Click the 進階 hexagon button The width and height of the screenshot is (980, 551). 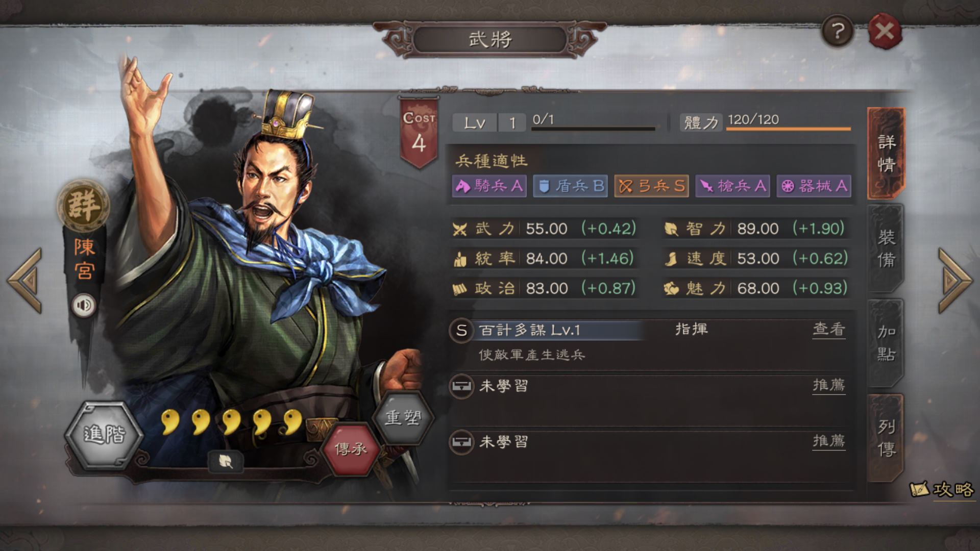click(104, 435)
